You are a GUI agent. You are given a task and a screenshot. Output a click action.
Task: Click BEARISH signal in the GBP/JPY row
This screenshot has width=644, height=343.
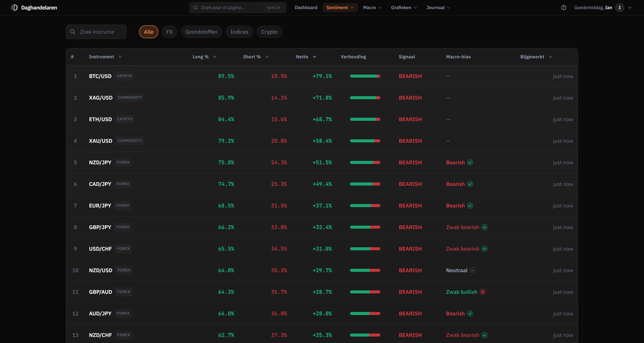[x=410, y=227]
